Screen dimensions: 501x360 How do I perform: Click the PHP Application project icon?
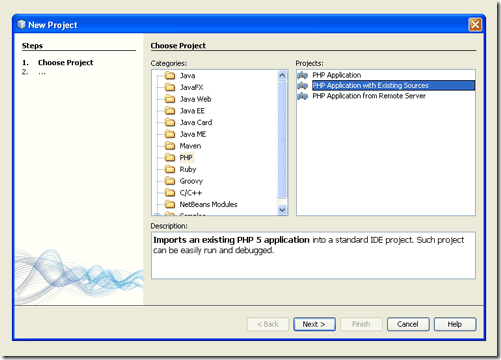(x=302, y=75)
